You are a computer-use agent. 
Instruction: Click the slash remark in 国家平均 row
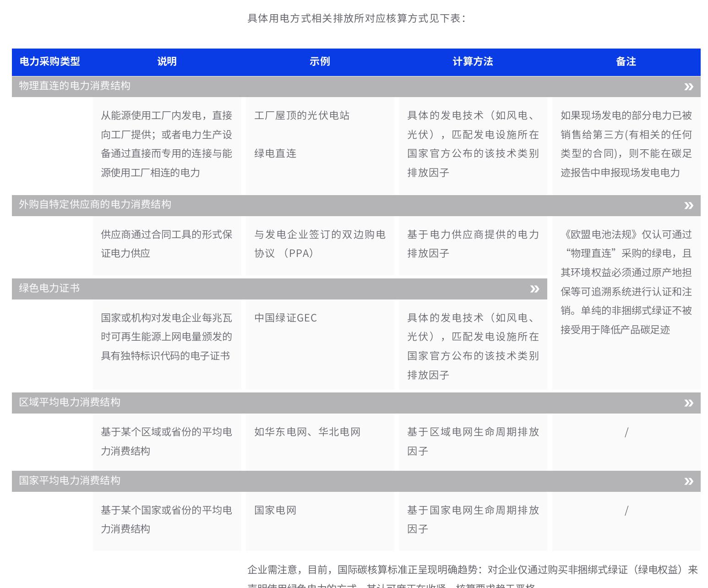(626, 511)
